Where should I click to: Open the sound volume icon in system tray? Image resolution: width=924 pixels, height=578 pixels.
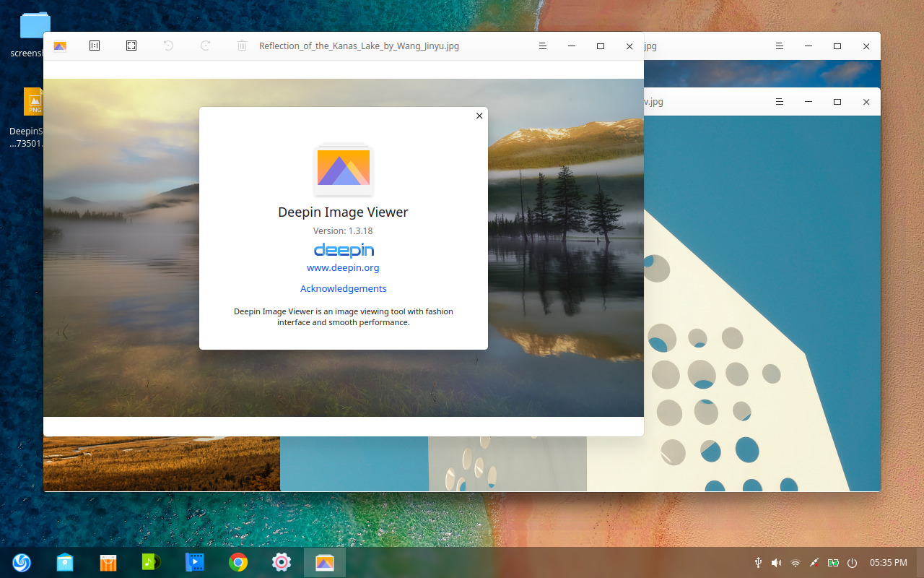tap(776, 562)
